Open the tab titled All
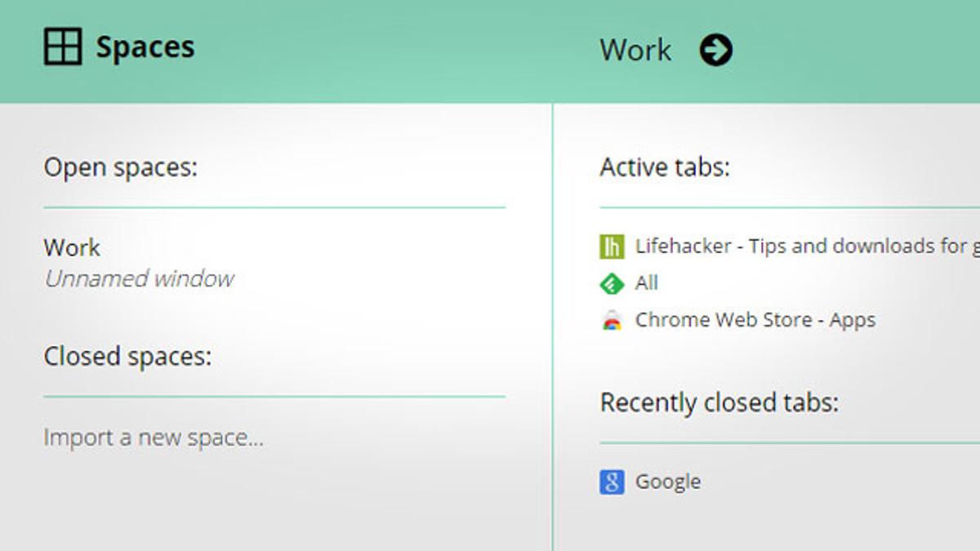980x551 pixels. [x=646, y=283]
